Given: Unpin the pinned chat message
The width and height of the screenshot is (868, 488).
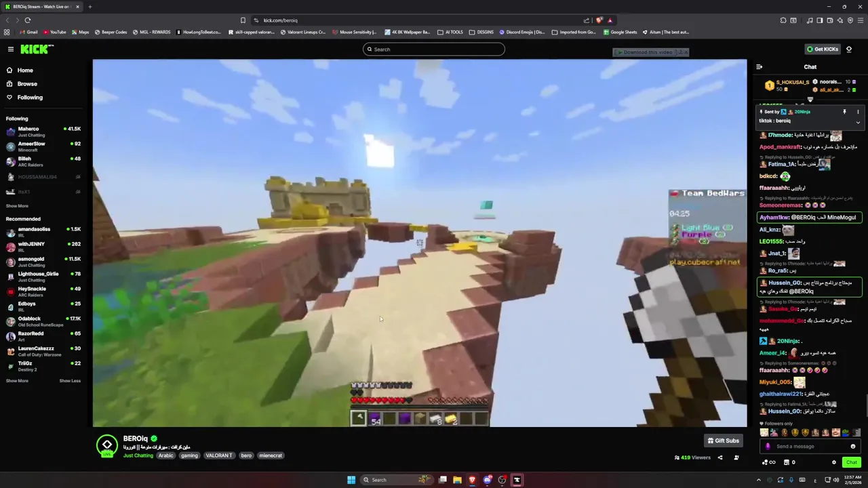Looking at the screenshot, I should click(844, 112).
